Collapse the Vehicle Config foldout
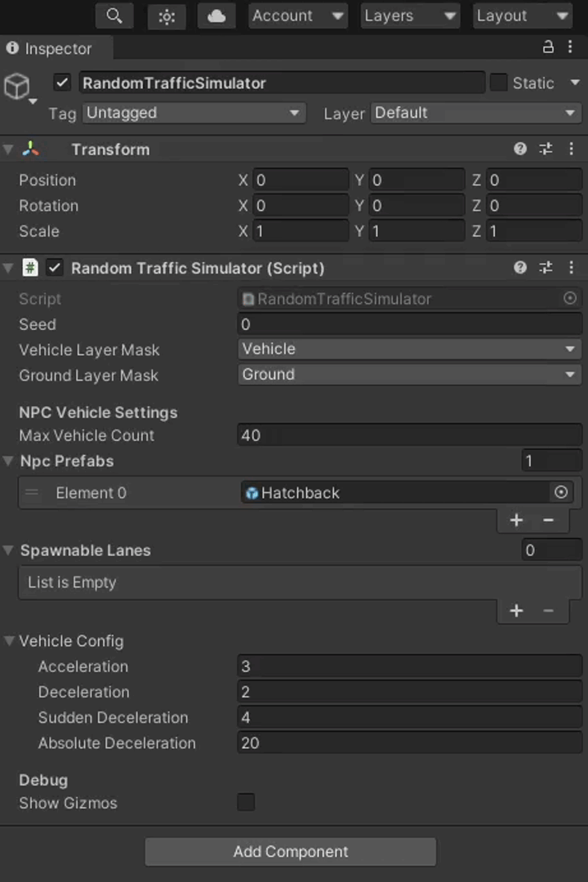Viewport: 588px width, 882px height. click(9, 641)
